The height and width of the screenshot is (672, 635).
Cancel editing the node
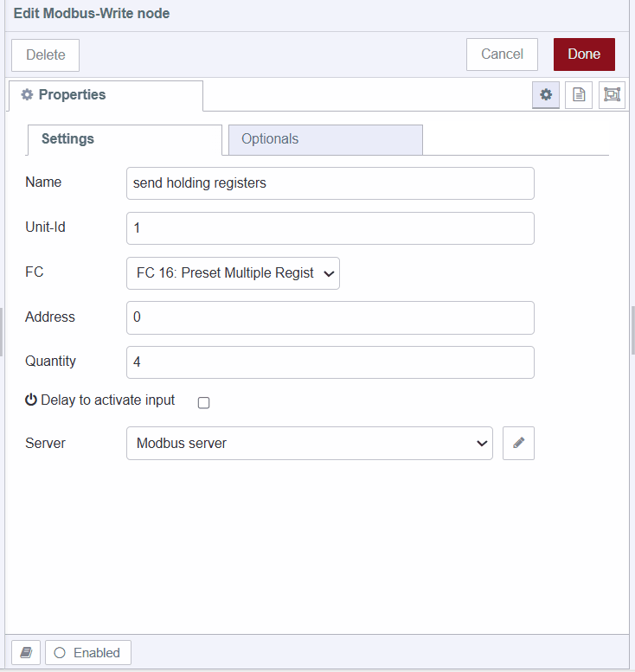[502, 54]
